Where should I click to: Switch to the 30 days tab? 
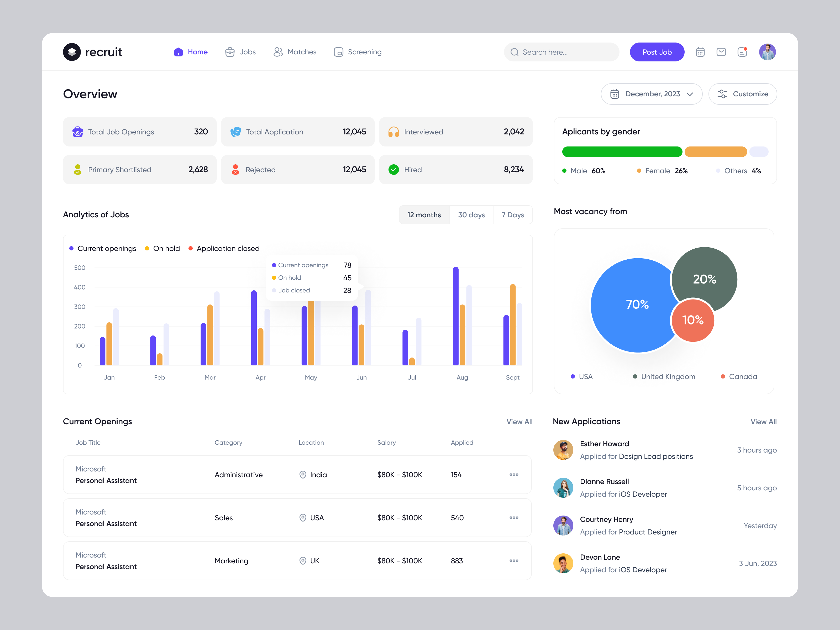[x=472, y=214]
